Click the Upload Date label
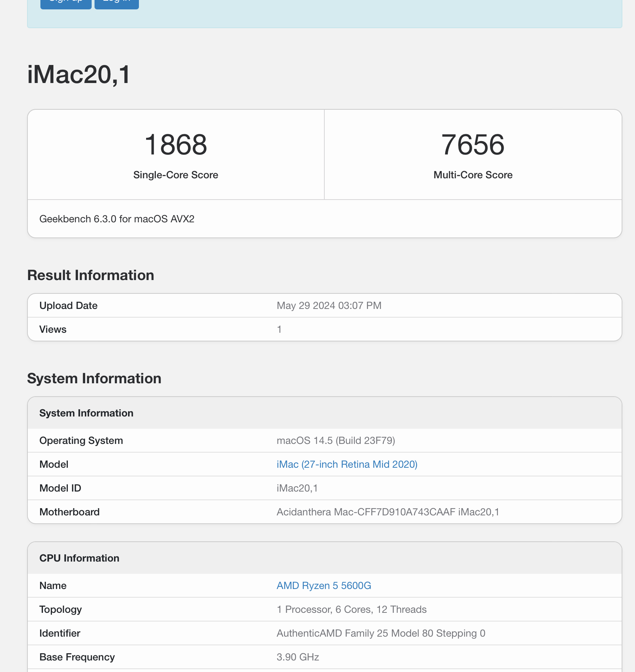This screenshot has width=635, height=672. point(69,306)
